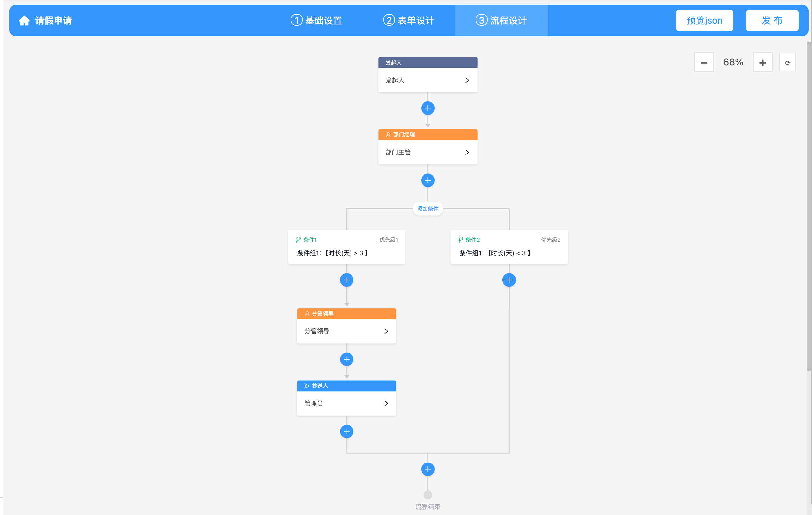
Task: Add a node below the 部门主管 card
Action: point(427,180)
